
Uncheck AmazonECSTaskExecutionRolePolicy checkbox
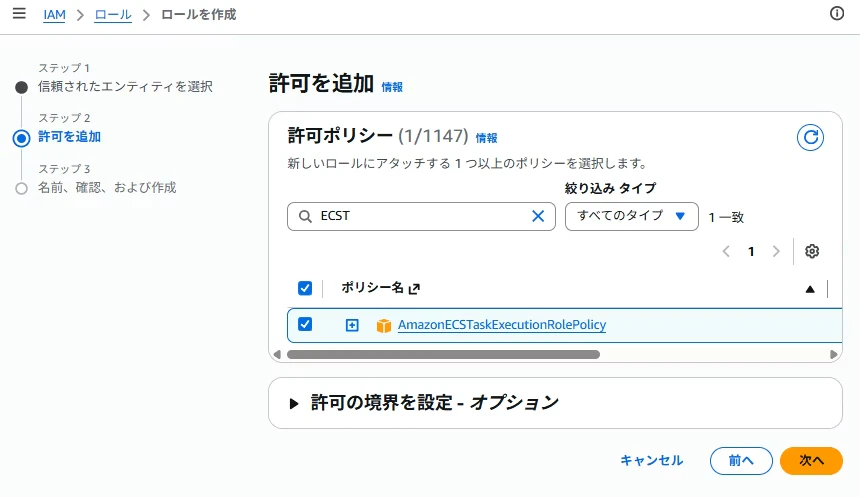pos(305,324)
